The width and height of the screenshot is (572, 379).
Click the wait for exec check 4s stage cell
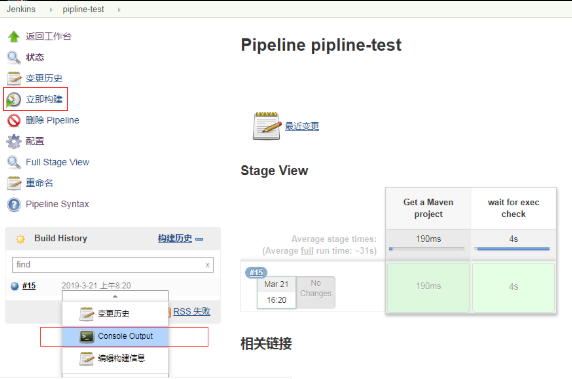coord(513,287)
